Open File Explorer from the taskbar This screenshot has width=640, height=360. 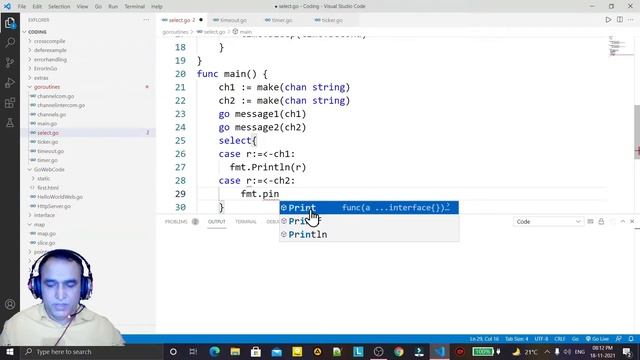[235, 351]
